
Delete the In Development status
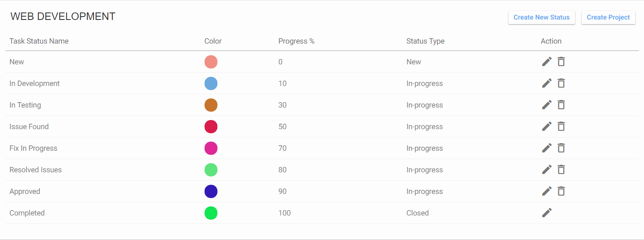561,83
